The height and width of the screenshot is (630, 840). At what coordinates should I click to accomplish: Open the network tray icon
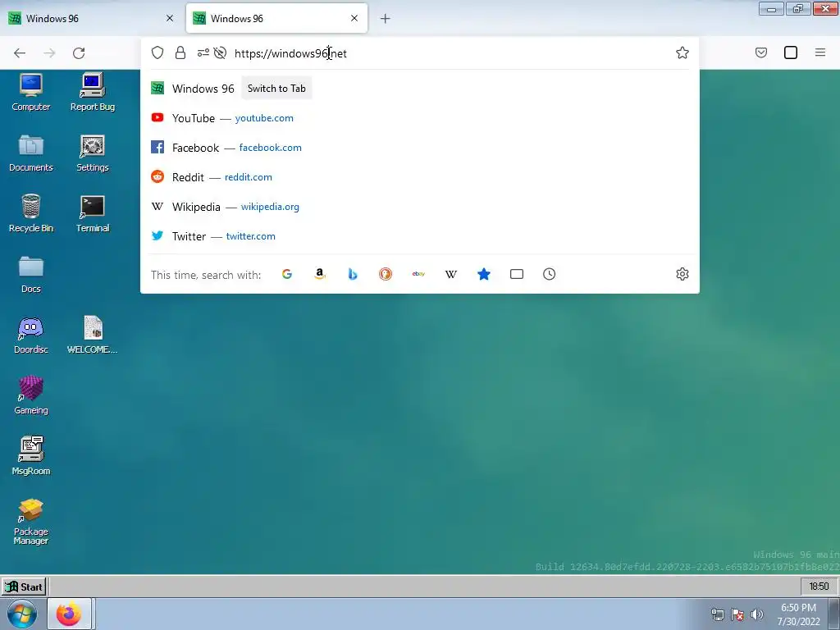point(717,614)
